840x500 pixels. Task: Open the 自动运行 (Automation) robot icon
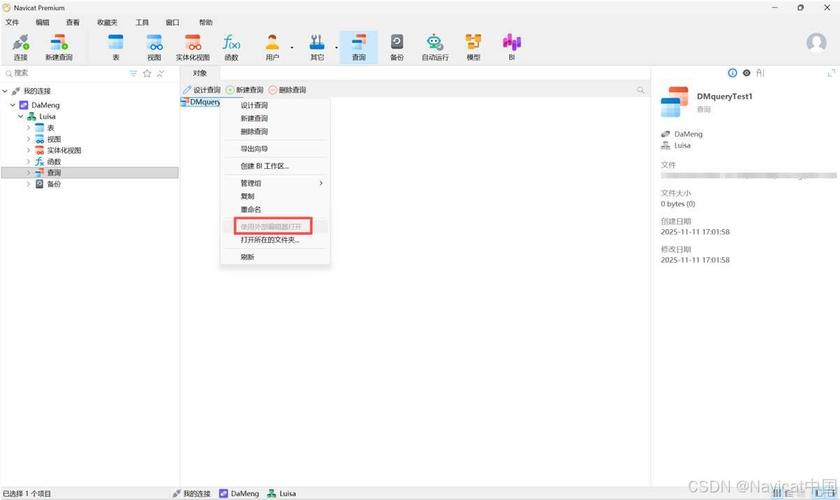[x=435, y=47]
